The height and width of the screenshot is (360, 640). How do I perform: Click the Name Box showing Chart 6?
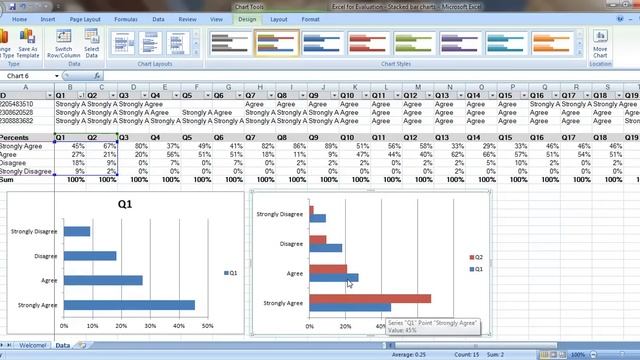(27, 76)
